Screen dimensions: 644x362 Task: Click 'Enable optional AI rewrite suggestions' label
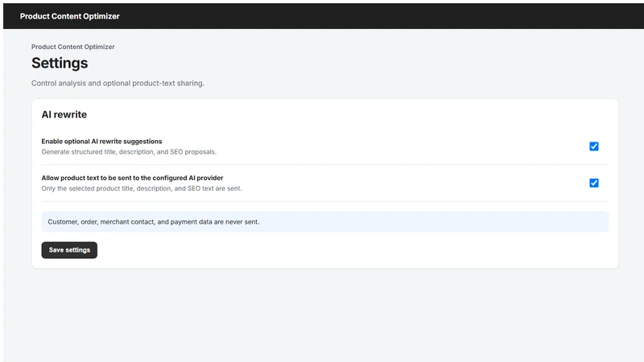click(102, 142)
